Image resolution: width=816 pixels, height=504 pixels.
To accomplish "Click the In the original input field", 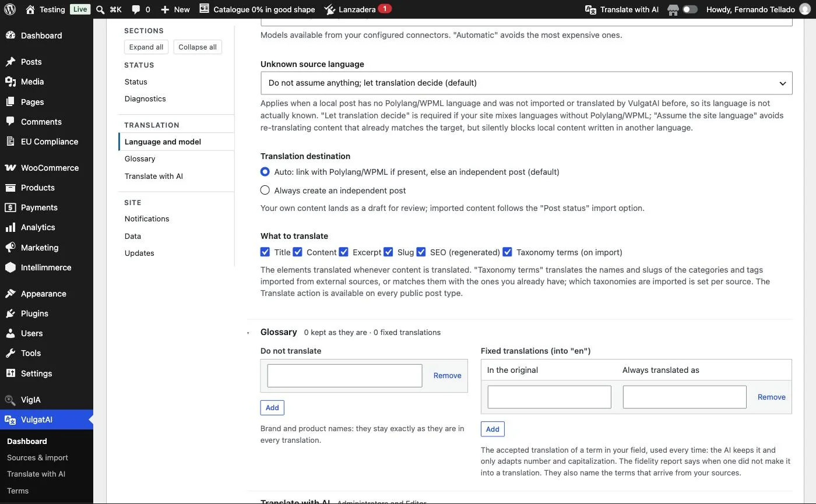I will [550, 397].
